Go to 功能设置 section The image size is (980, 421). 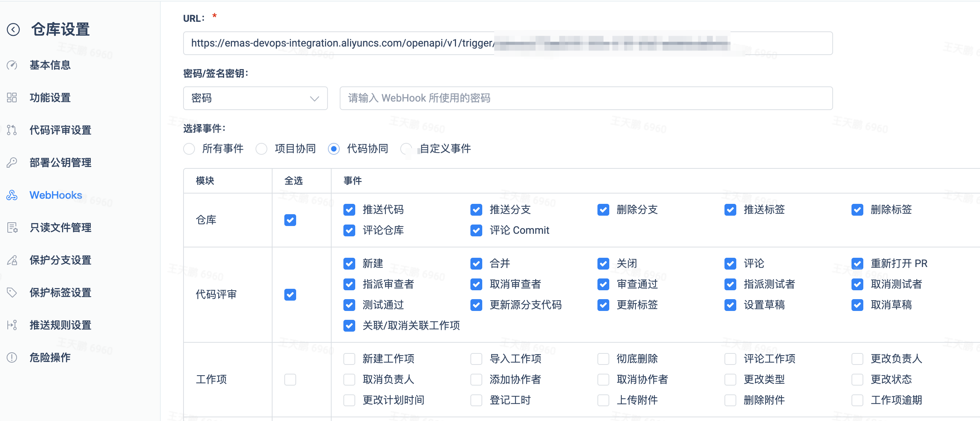click(50, 97)
